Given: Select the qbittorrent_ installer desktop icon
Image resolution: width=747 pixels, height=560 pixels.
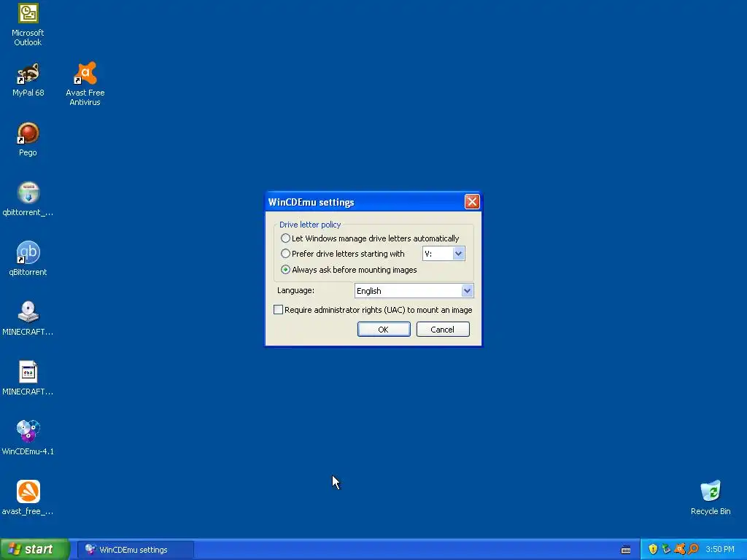Looking at the screenshot, I should (28, 199).
